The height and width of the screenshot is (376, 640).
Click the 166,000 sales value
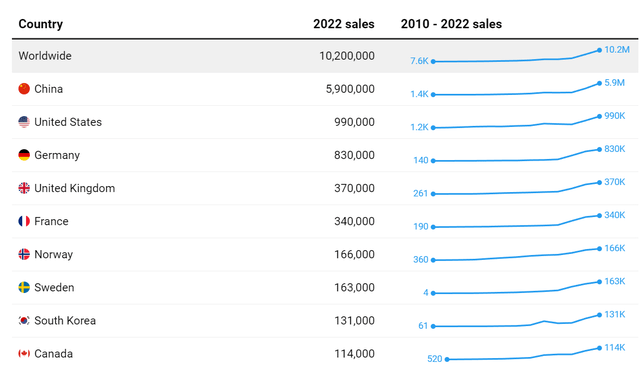[354, 254]
